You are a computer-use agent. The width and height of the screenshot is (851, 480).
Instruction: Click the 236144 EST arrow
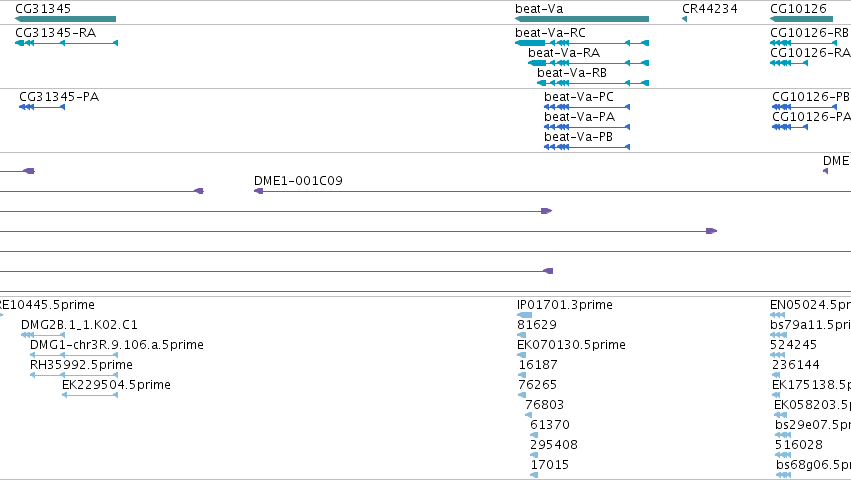click(776, 375)
